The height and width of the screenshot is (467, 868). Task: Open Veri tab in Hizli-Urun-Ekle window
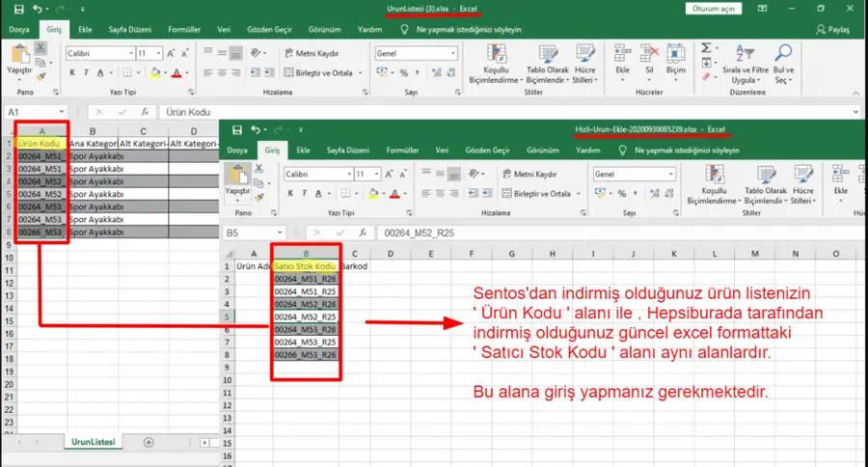click(442, 151)
